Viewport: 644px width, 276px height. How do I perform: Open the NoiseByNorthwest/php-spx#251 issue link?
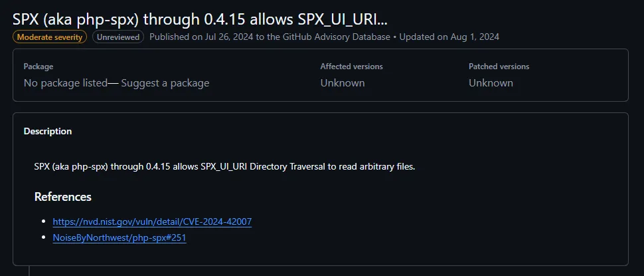(120, 237)
